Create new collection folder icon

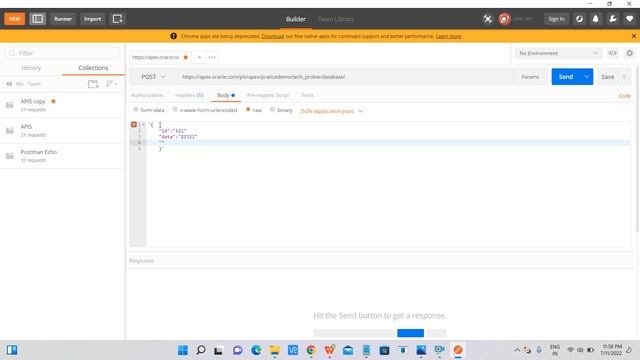93,84
